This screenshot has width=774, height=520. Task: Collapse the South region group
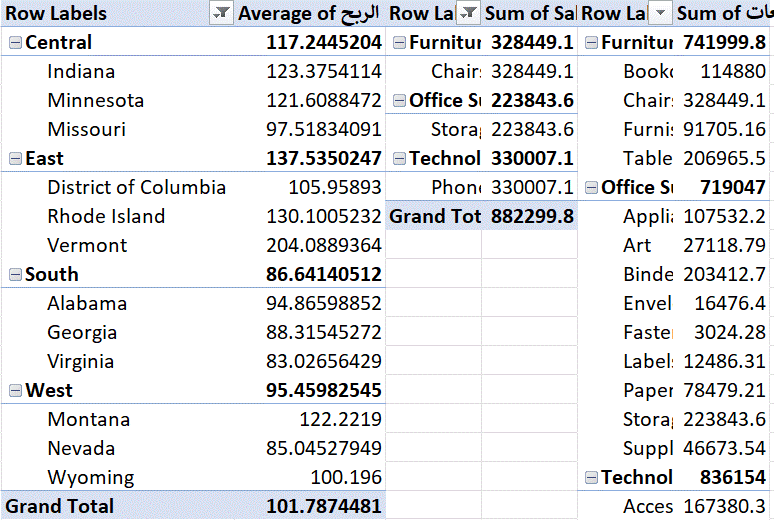(15, 275)
